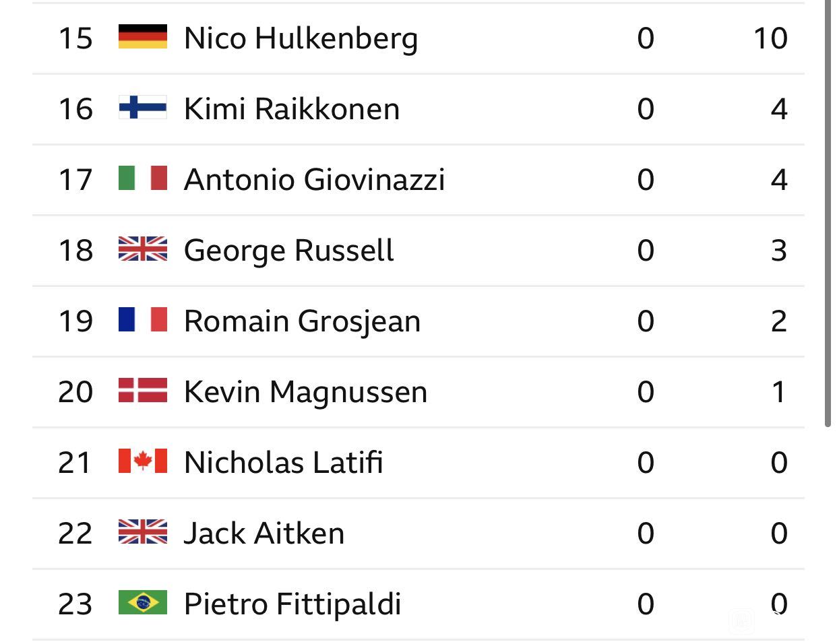
Task: Click Hulkenberg's points total of 10
Action: click(770, 38)
